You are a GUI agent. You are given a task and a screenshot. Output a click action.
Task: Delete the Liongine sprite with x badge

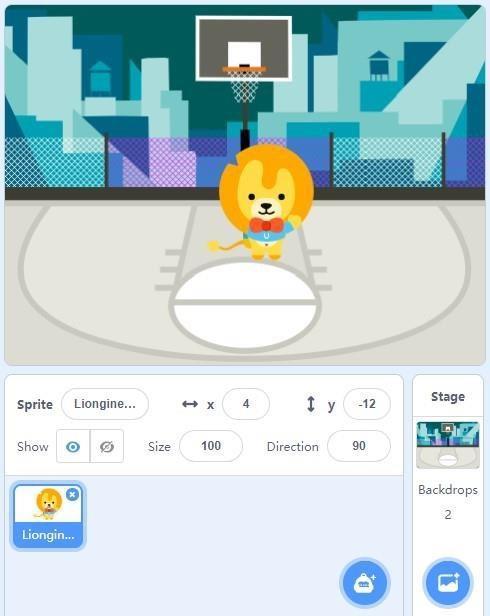point(72,494)
